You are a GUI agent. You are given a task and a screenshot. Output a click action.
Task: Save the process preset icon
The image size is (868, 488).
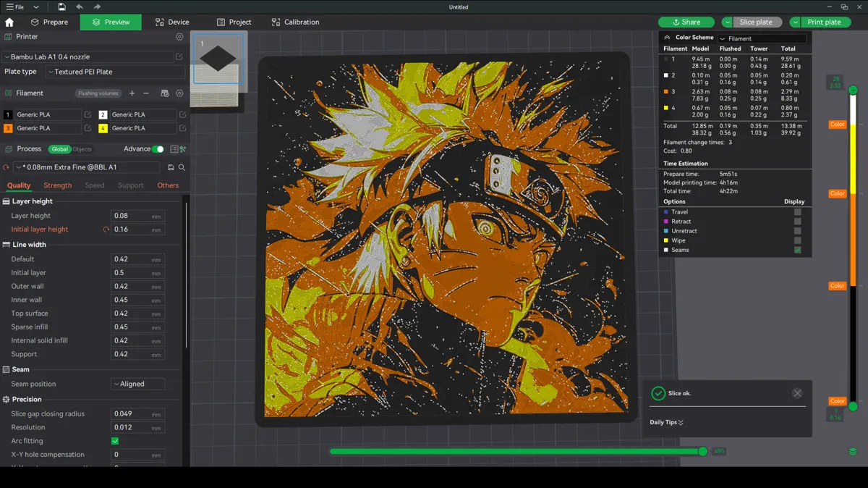click(x=171, y=167)
